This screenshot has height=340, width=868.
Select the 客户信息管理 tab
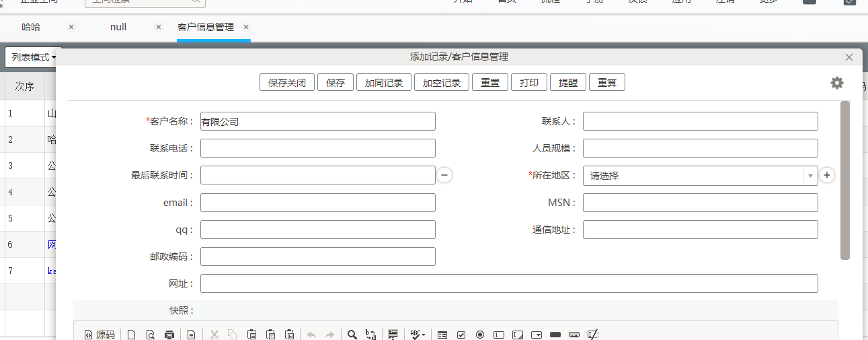(x=206, y=27)
